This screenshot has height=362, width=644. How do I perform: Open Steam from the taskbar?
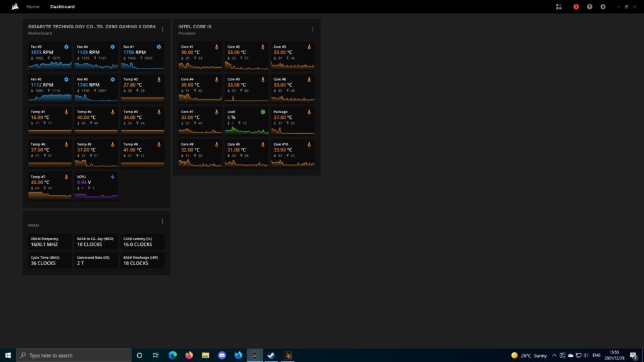271,355
